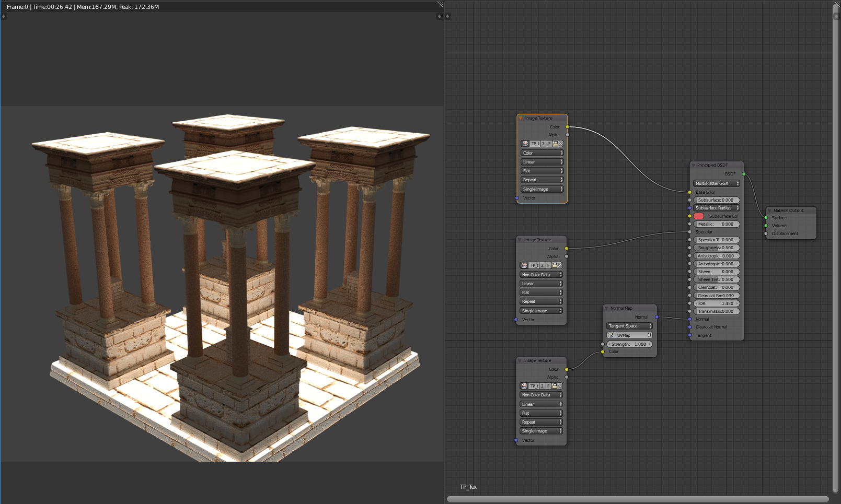Collapse the Material Output node
The image size is (841, 504).
pyautogui.click(x=769, y=210)
